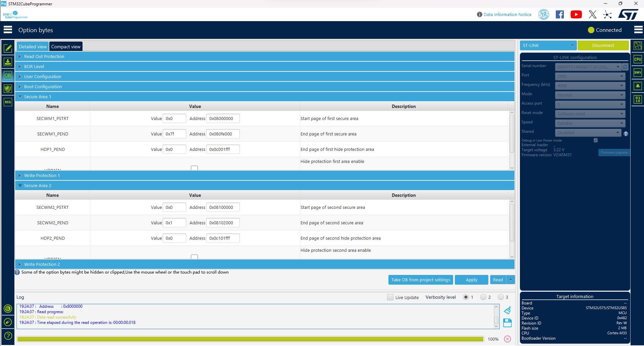Click the save log icon
Screen dimensions: 644x346
507,323
